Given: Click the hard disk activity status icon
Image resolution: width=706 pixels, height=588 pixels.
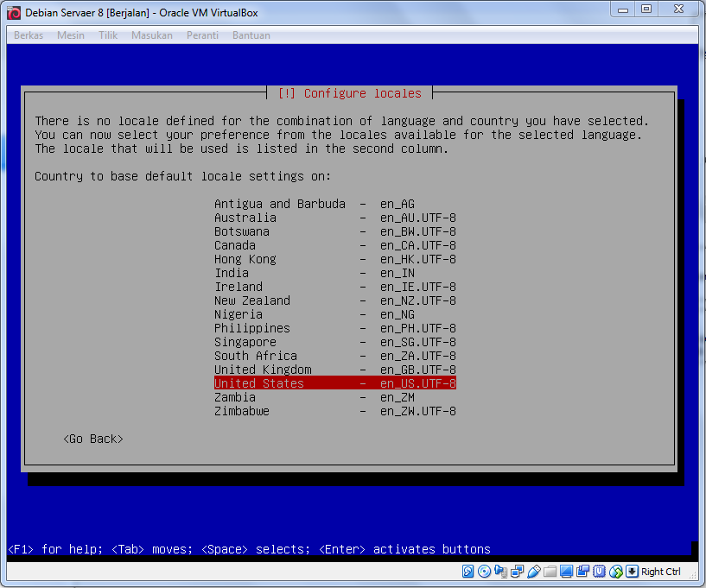Looking at the screenshot, I should coord(467,572).
